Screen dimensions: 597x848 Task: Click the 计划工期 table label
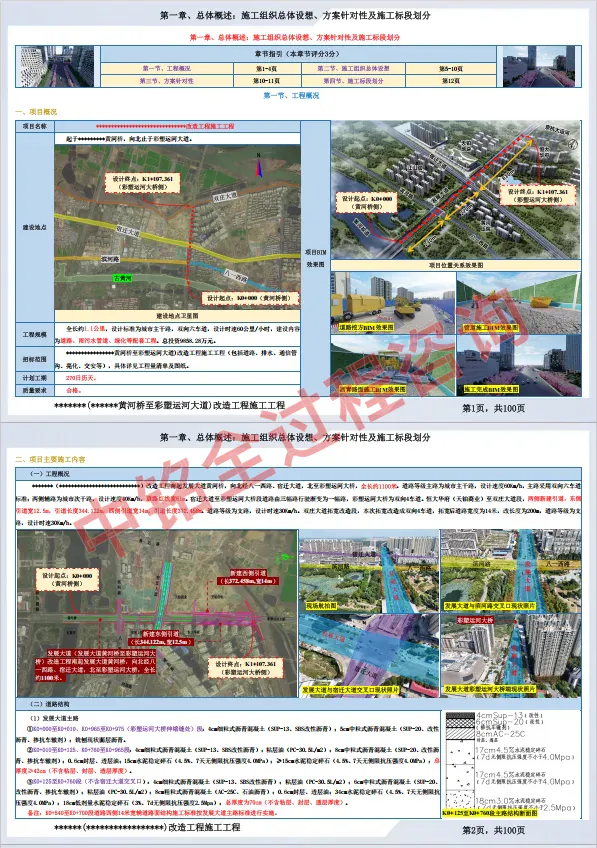[35, 378]
